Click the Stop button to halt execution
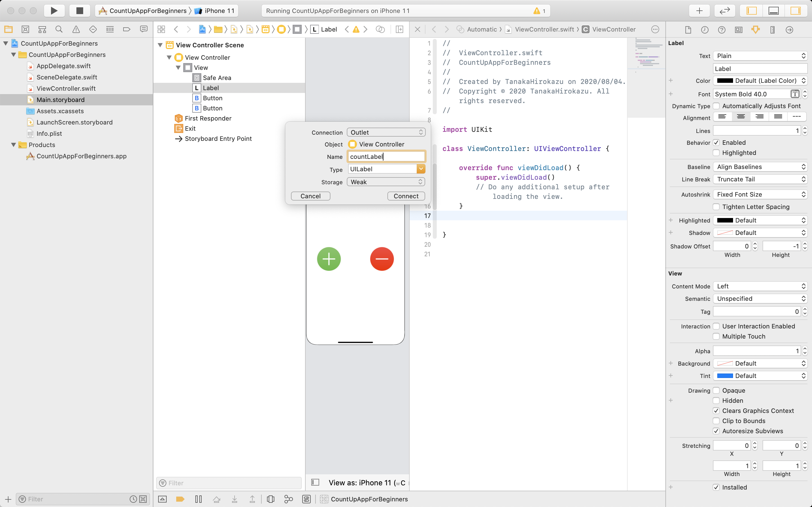Image resolution: width=812 pixels, height=507 pixels. click(x=79, y=10)
